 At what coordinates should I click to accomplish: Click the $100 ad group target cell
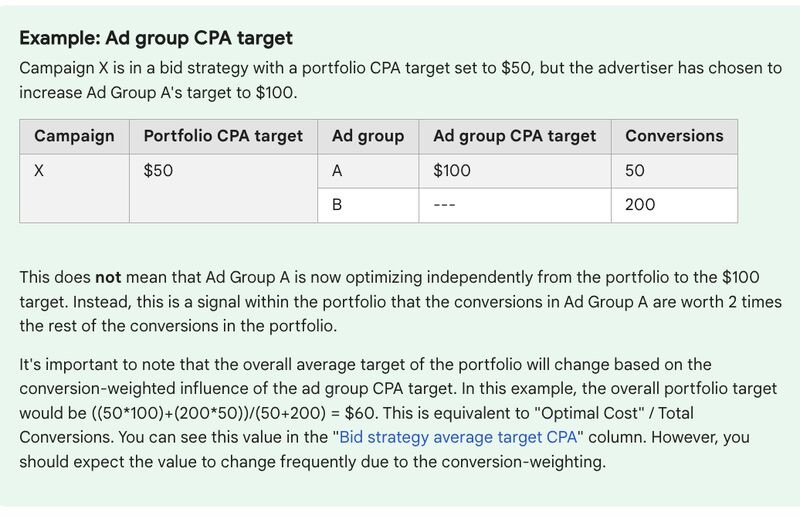click(x=452, y=171)
